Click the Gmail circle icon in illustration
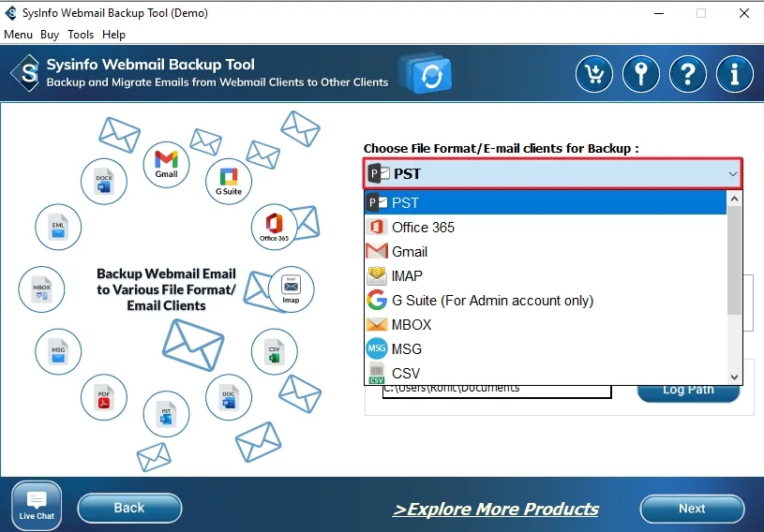 (166, 165)
